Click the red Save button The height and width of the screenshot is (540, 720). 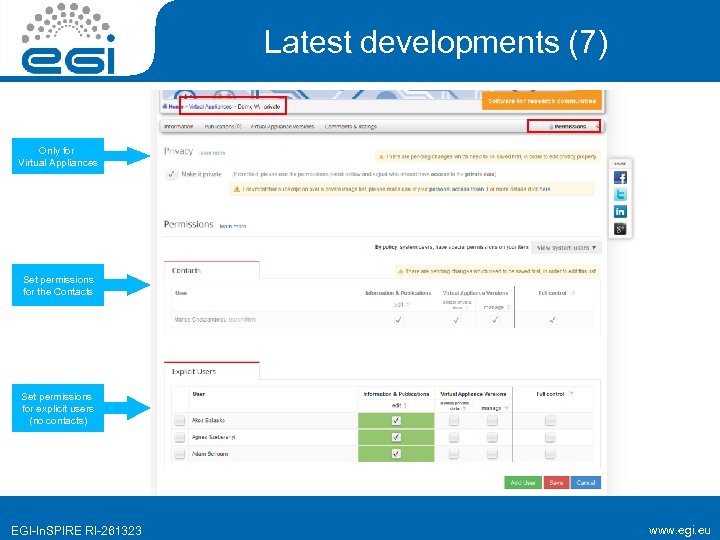[556, 483]
